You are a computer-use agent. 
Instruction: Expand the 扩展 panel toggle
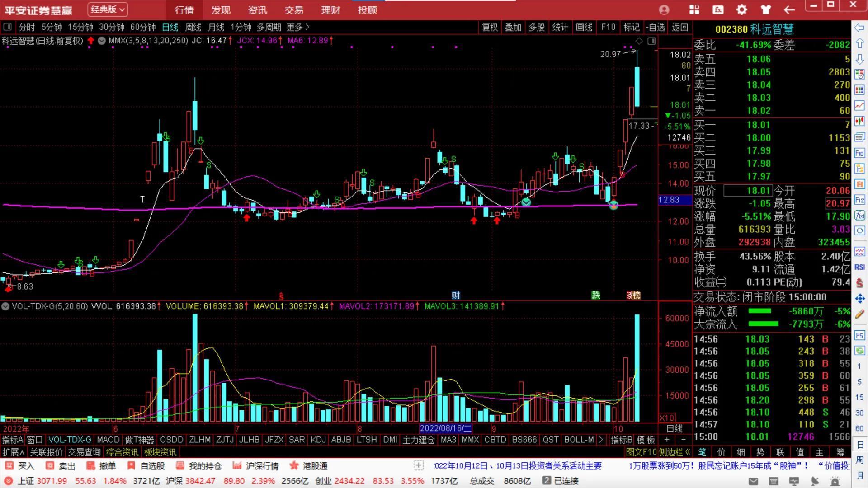(14, 452)
